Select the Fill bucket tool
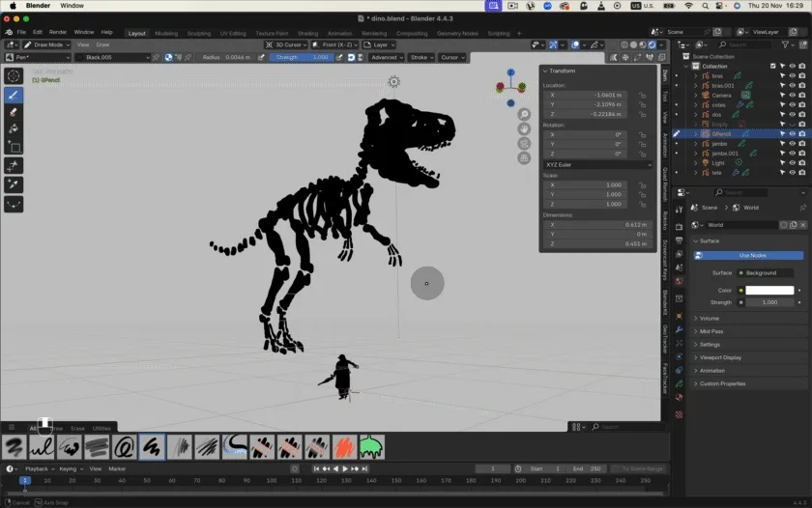This screenshot has width=812, height=508. 14,129
